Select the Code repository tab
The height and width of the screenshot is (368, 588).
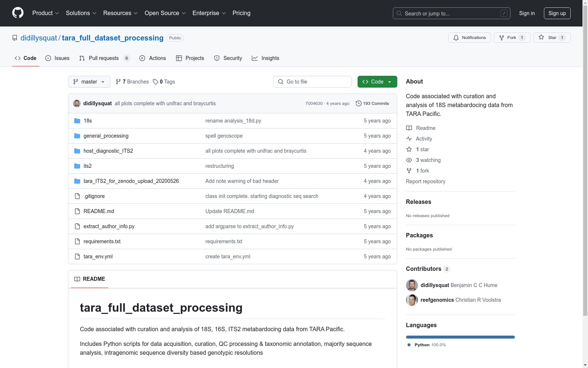pos(26,58)
